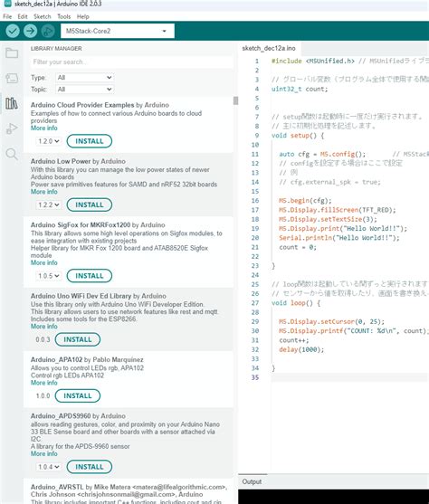This screenshot has height=504, width=429.
Task: Install Arduino Cloud Provider Examples library
Action: (90, 141)
